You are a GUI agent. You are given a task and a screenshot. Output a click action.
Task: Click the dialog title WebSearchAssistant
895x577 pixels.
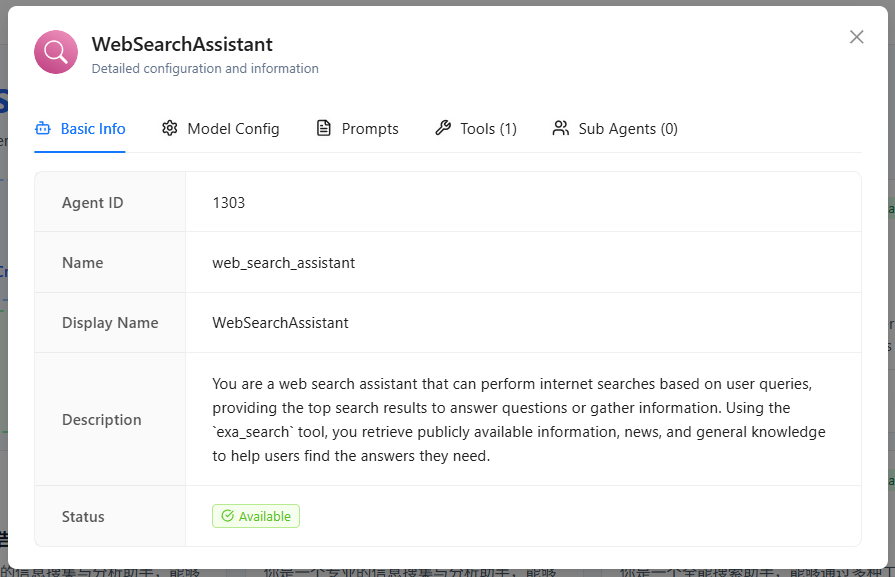point(181,44)
